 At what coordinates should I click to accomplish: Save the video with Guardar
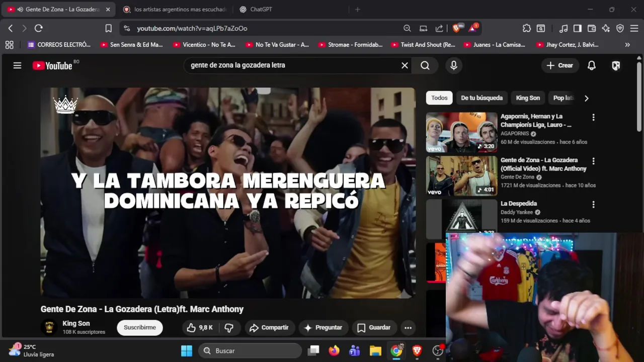374,328
